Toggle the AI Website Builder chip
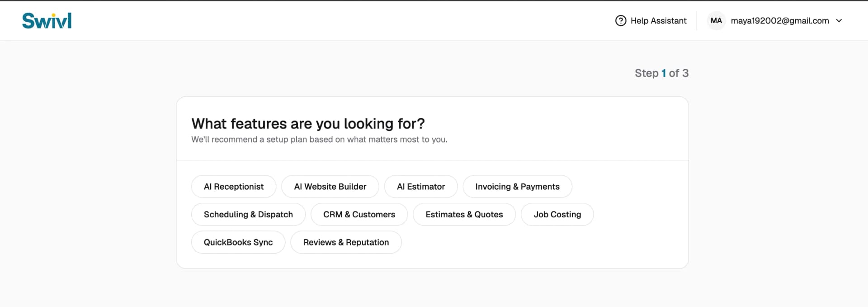 coord(330,187)
